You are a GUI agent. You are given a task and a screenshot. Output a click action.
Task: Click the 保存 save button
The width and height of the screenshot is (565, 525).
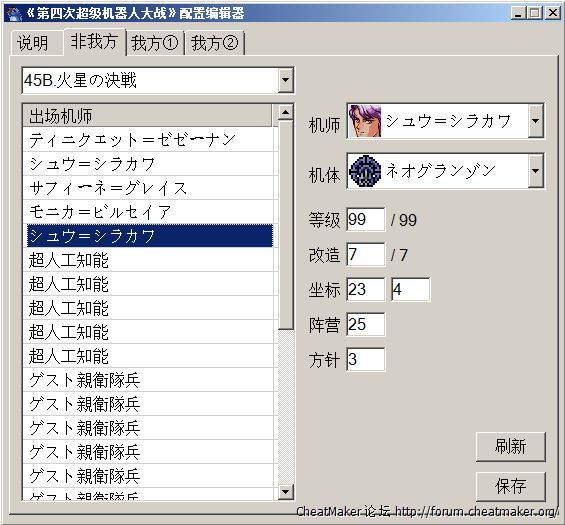point(511,486)
